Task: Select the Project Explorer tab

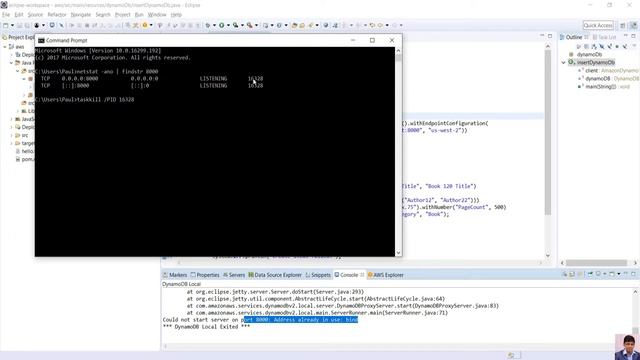Action: pos(18,37)
